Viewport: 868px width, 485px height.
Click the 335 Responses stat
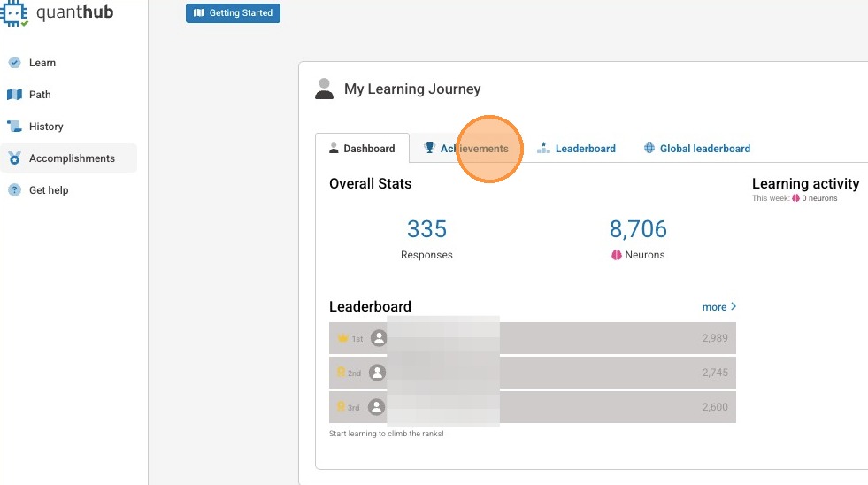pos(426,230)
